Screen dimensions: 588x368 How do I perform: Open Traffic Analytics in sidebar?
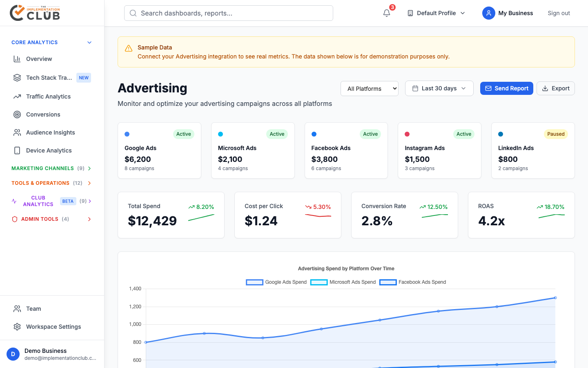pyautogui.click(x=48, y=96)
